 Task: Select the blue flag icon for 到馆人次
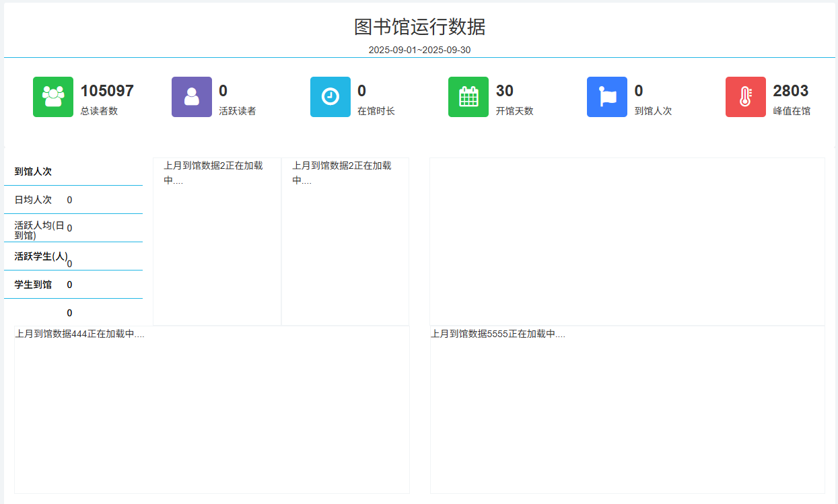pyautogui.click(x=606, y=97)
